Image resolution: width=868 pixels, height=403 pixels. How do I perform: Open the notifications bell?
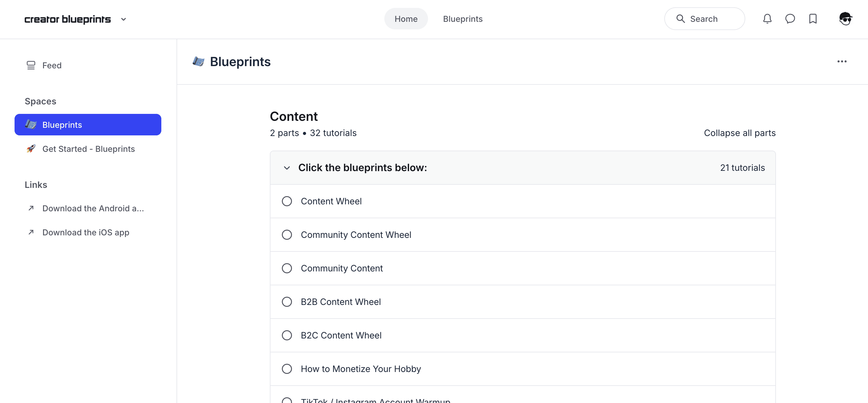pos(767,19)
